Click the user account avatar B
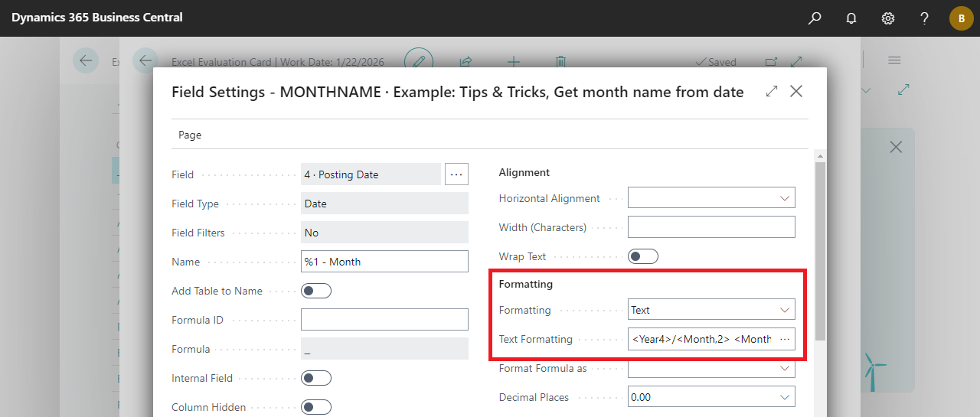 coord(961,18)
